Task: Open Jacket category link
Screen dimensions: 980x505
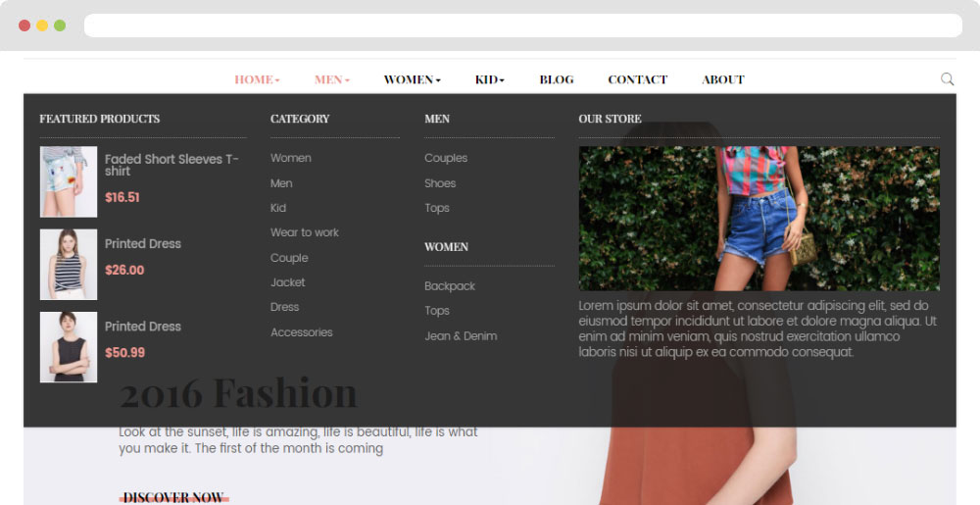Action: pos(287,282)
